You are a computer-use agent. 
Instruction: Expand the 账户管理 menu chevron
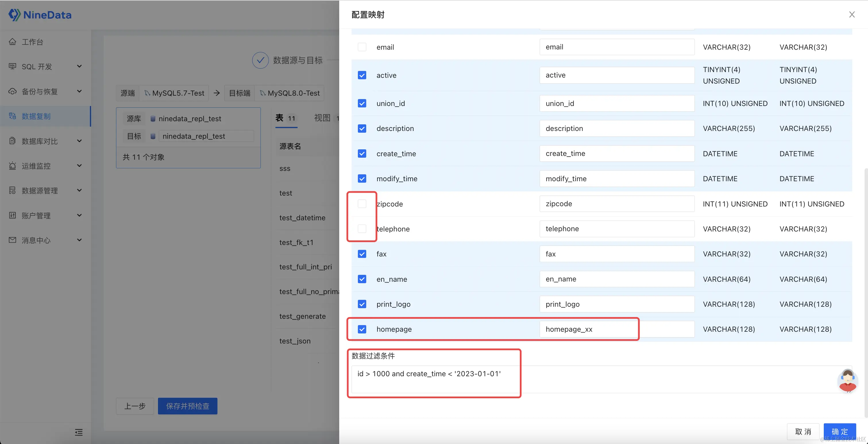tap(80, 215)
